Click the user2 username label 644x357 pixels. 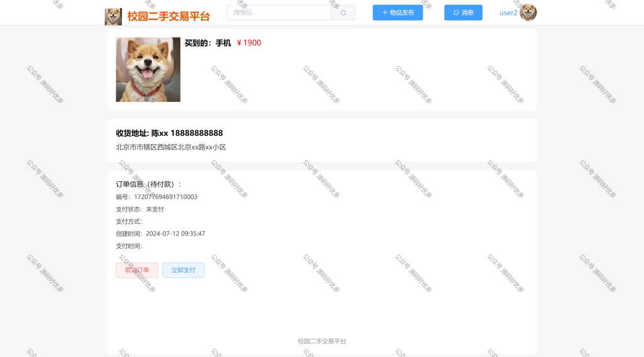(508, 13)
